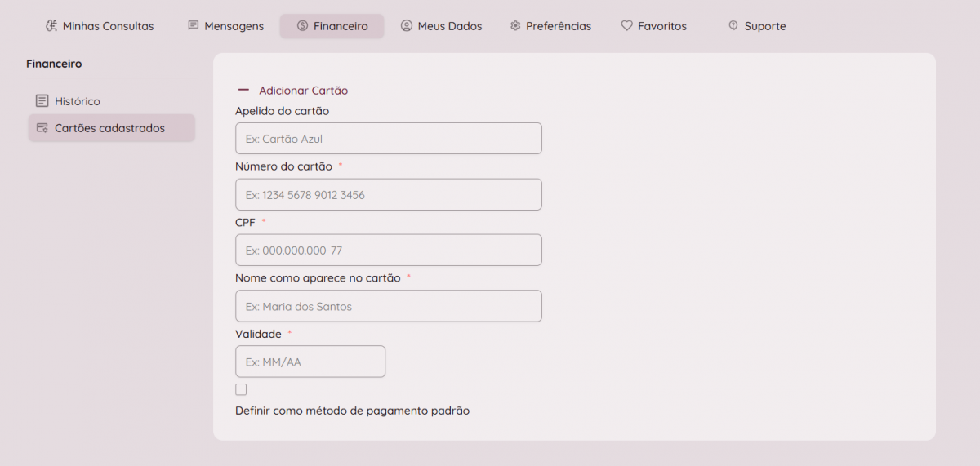Click the Minhas Consultas stethoscope icon

point(51,26)
